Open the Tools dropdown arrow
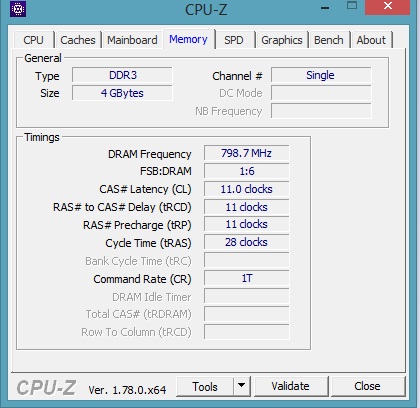Viewport: 420px width, 408px height. pyautogui.click(x=242, y=386)
